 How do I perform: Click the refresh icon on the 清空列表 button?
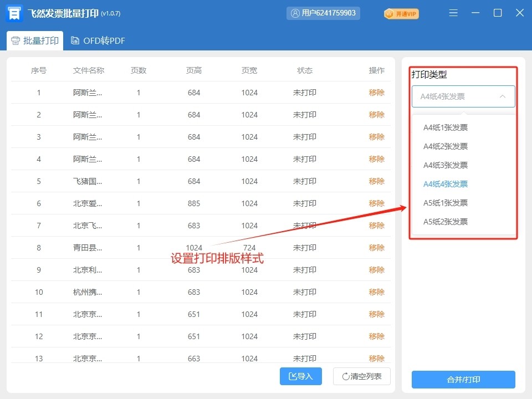click(x=346, y=376)
